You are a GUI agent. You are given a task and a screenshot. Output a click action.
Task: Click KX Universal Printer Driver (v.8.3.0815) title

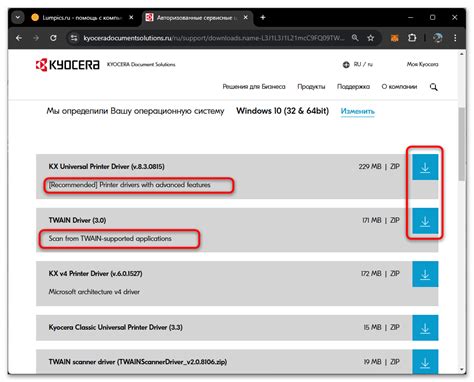(107, 167)
